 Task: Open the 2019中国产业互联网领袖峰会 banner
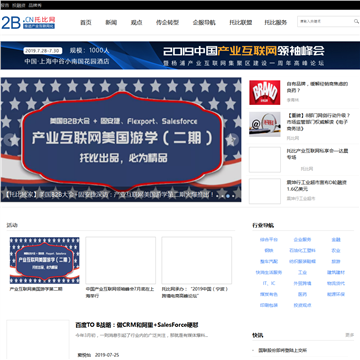[180, 55]
